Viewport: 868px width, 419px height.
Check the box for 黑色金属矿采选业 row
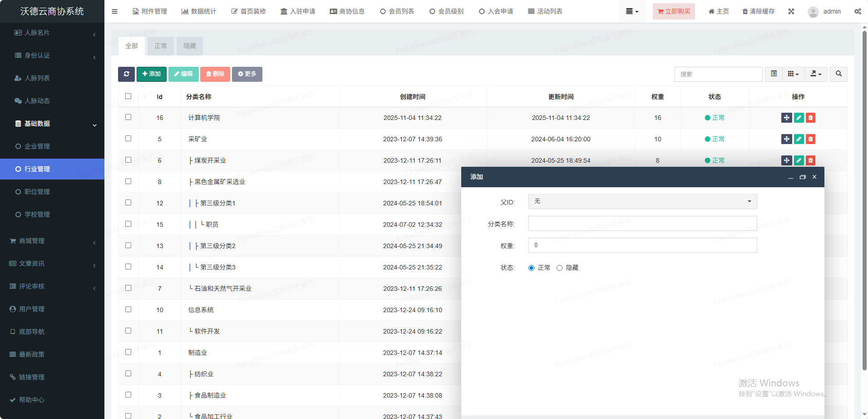point(128,181)
